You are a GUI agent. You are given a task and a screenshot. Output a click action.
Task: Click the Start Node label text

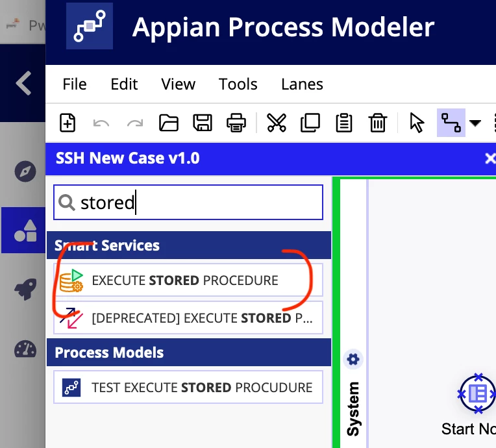[x=469, y=429]
